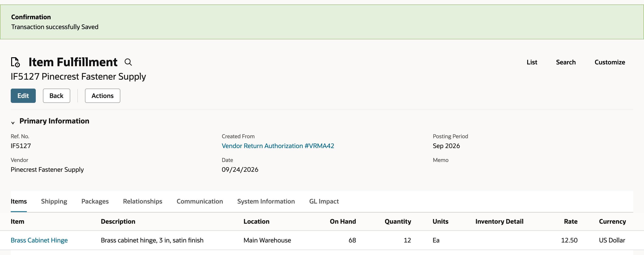Click the US Dollar currency cell
The image size is (644, 255).
click(x=612, y=240)
